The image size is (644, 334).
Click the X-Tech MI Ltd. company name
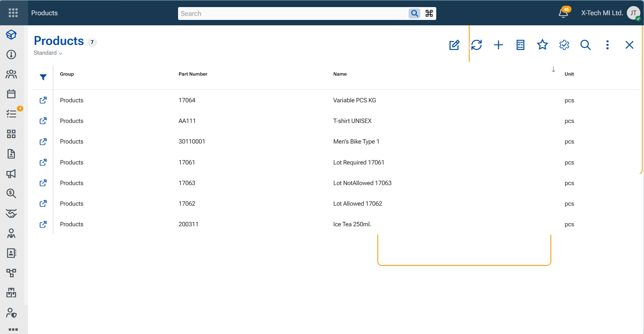[602, 13]
